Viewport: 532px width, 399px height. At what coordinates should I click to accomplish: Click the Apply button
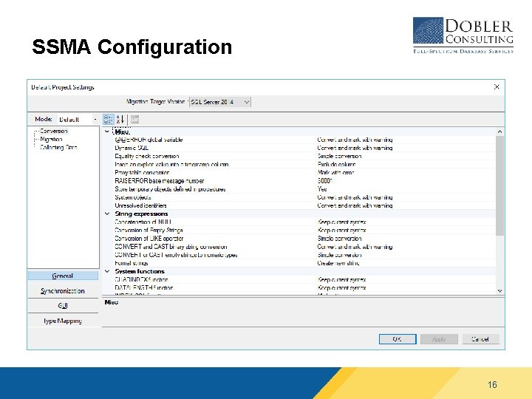point(439,339)
